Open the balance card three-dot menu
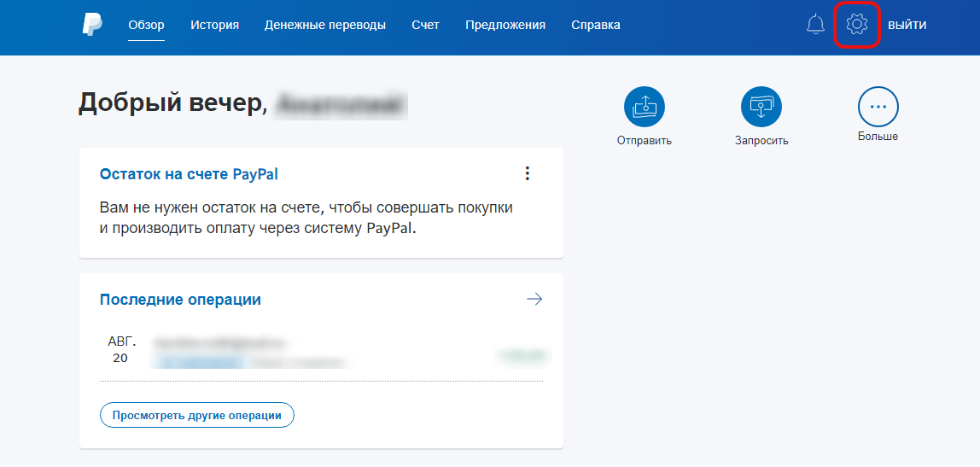 [x=528, y=174]
